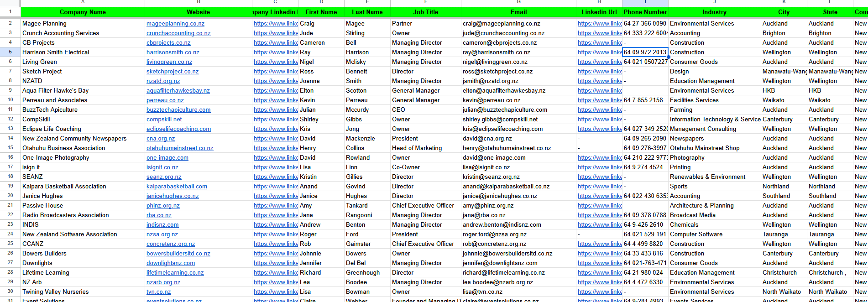Select cell Head of Marketing

426,148
